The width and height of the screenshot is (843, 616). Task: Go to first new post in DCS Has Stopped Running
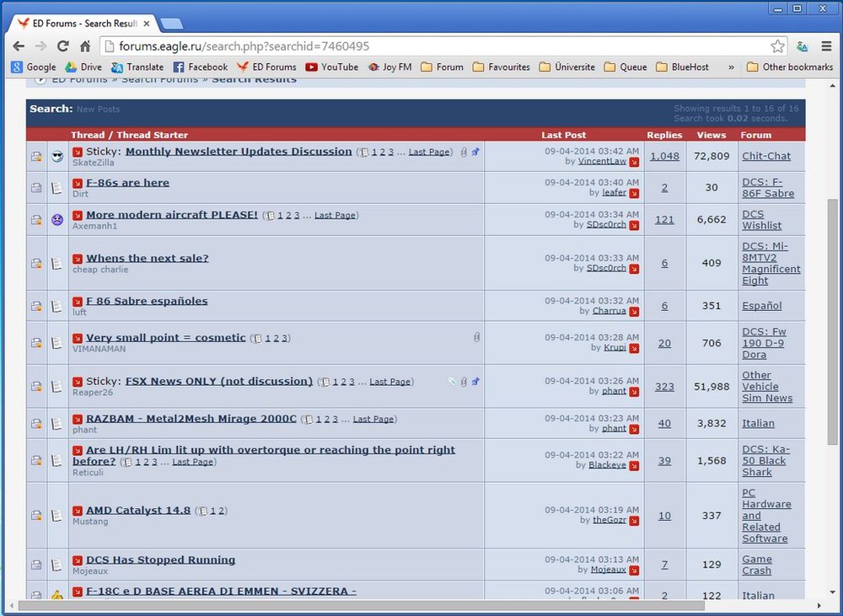78,560
